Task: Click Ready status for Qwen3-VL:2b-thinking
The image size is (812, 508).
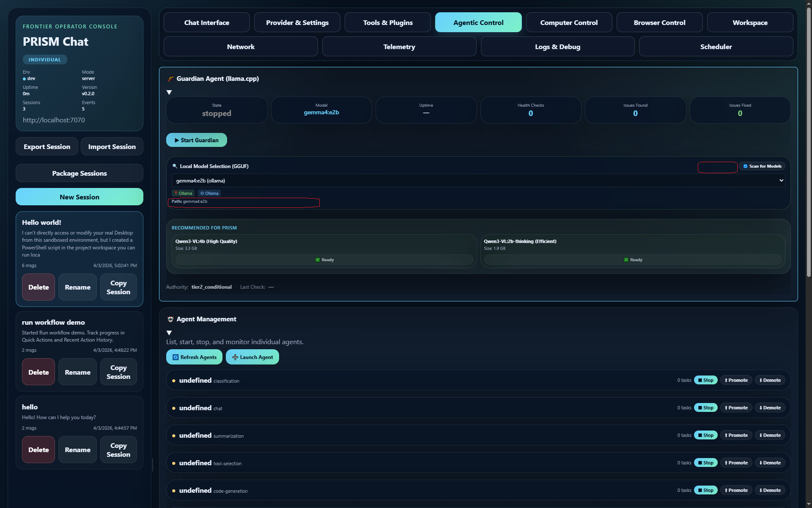Action: coord(633,260)
